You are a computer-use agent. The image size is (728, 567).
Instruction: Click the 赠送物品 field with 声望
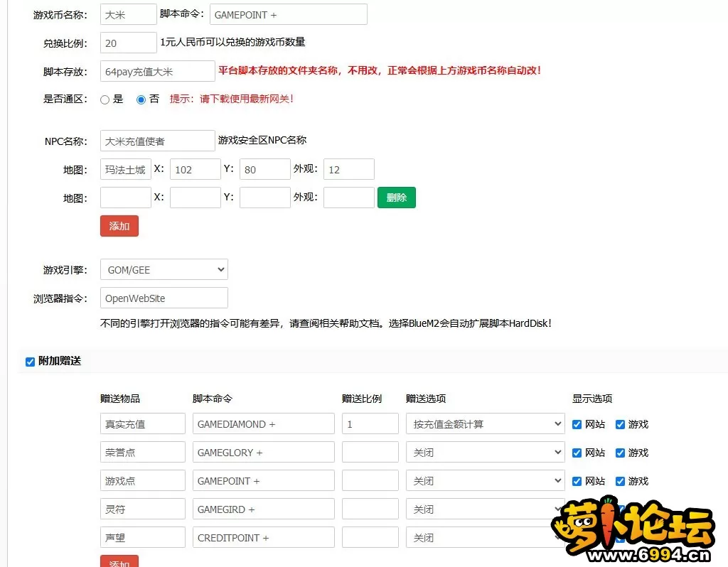142,537
